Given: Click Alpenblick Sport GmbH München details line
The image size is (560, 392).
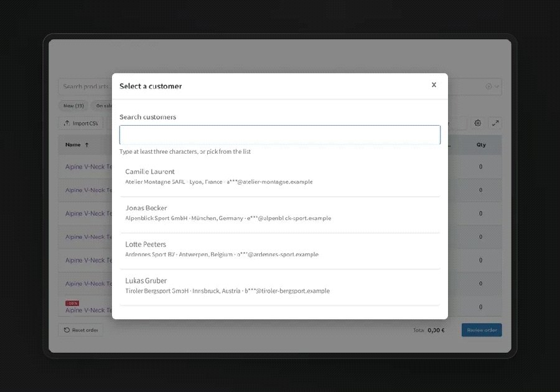Looking at the screenshot, I should (x=228, y=218).
